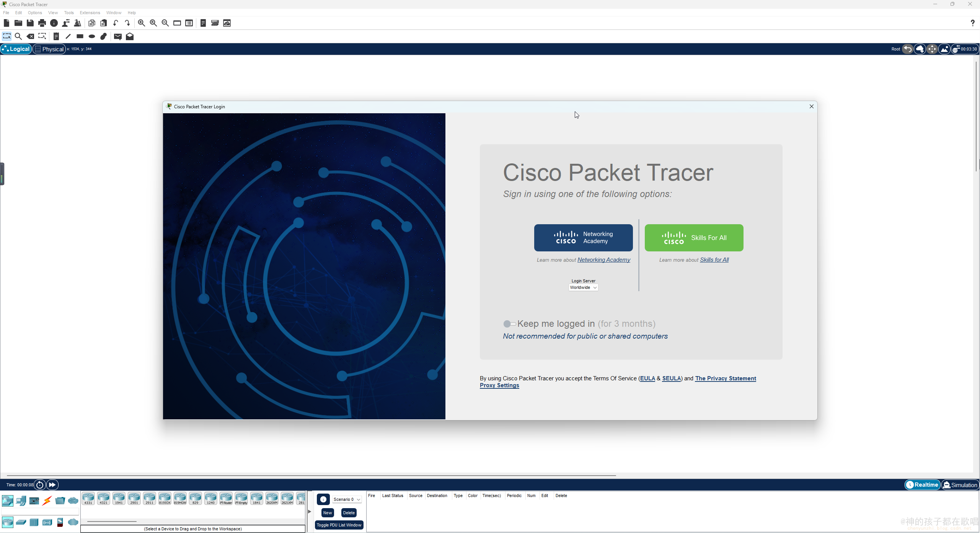Sign in with Skills For All
Screen dimensions: 980x533
tap(694, 238)
